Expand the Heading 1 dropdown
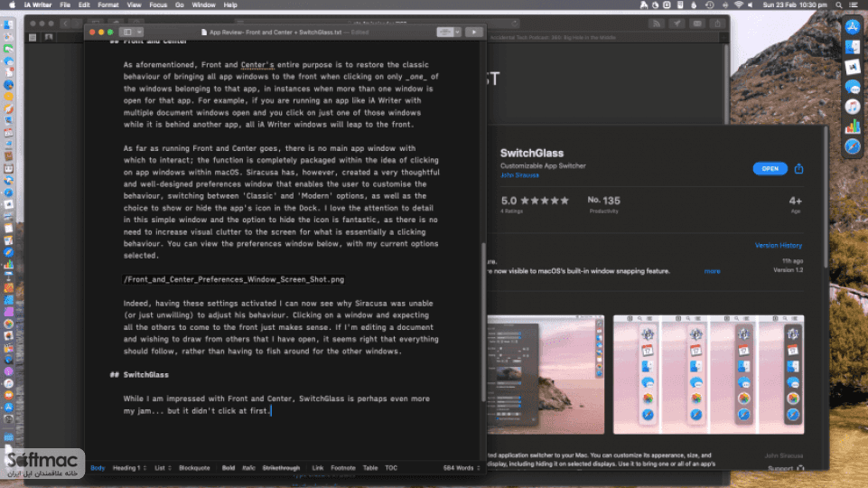This screenshot has height=488, width=868. 129,468
